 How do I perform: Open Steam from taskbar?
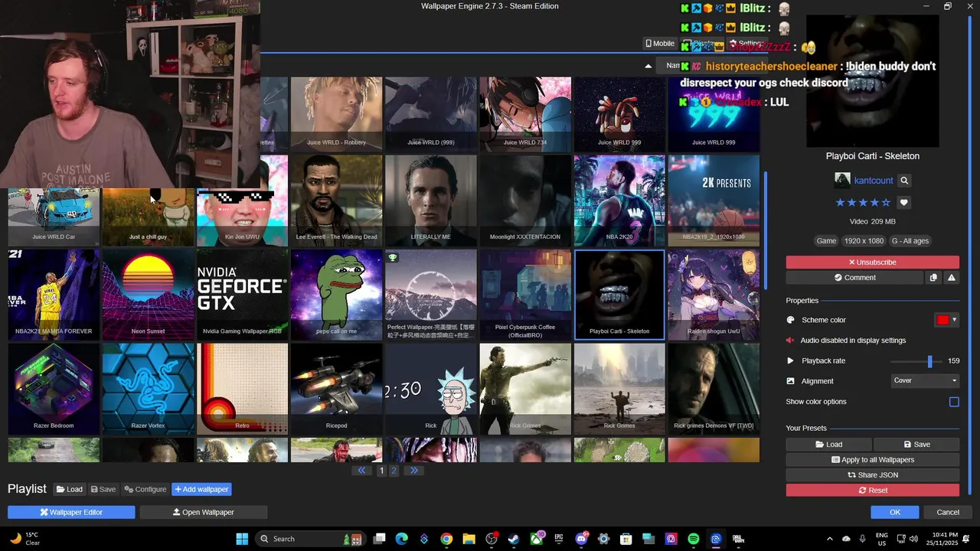click(514, 539)
